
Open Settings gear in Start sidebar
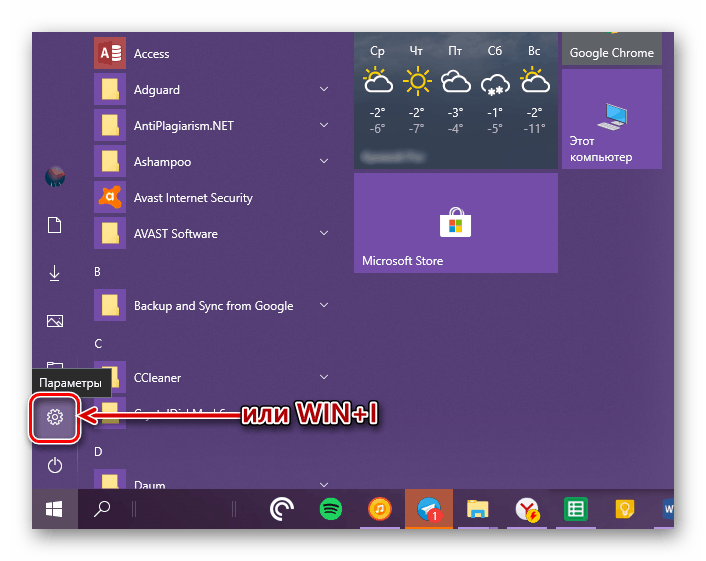coord(55,417)
